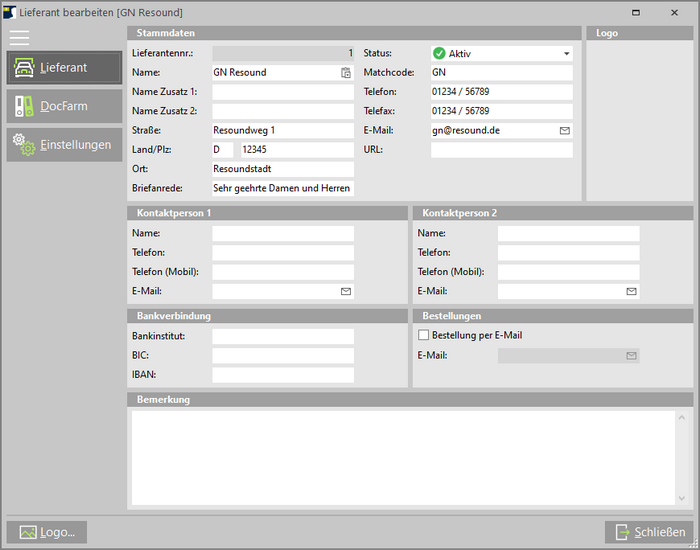Viewport: 700px width, 550px height.
Task: Open the hamburger menu in sidebar
Action: (19, 37)
